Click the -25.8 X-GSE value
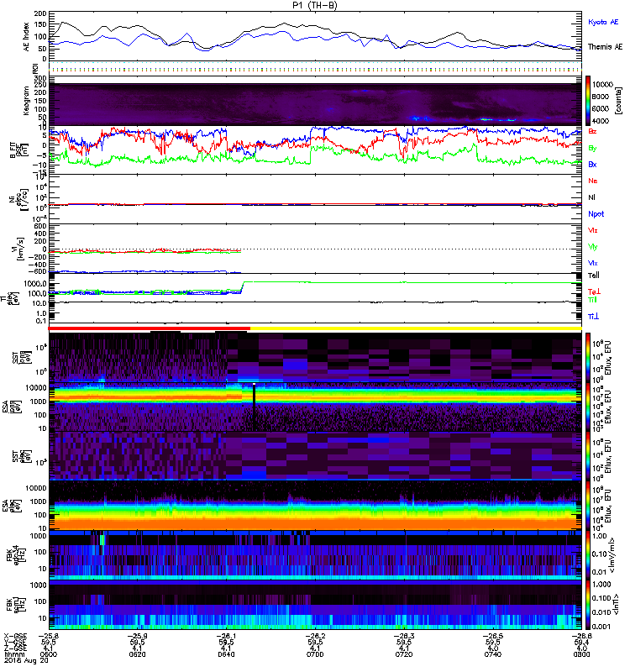 coord(49,636)
